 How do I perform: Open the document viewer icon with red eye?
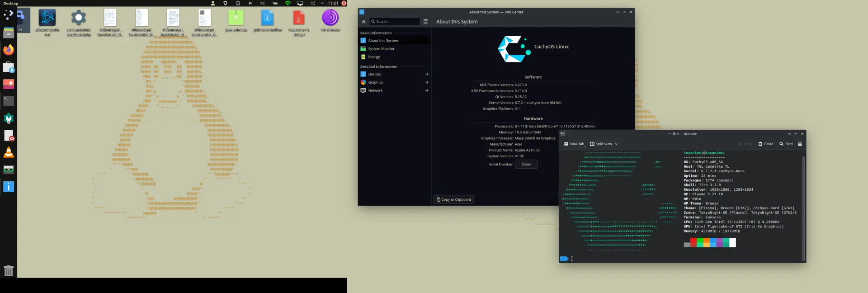(x=9, y=136)
